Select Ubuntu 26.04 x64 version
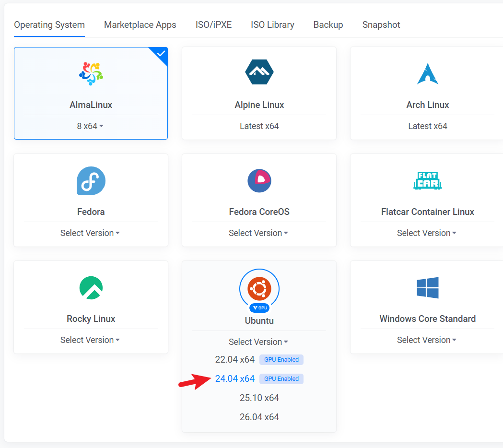503x448 pixels. coord(259,417)
